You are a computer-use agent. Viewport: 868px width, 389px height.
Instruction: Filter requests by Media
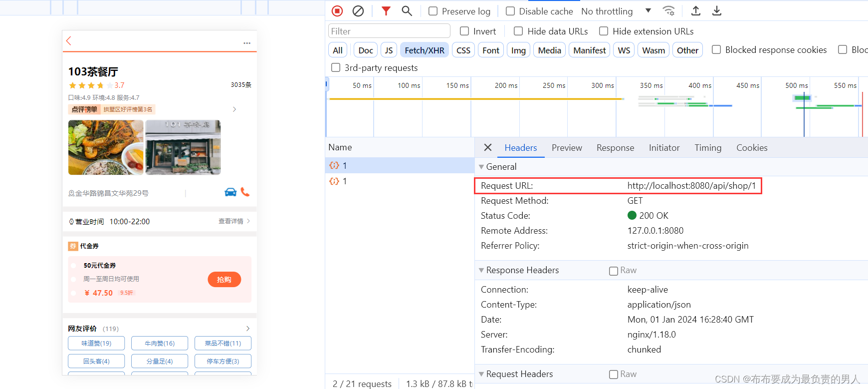550,50
